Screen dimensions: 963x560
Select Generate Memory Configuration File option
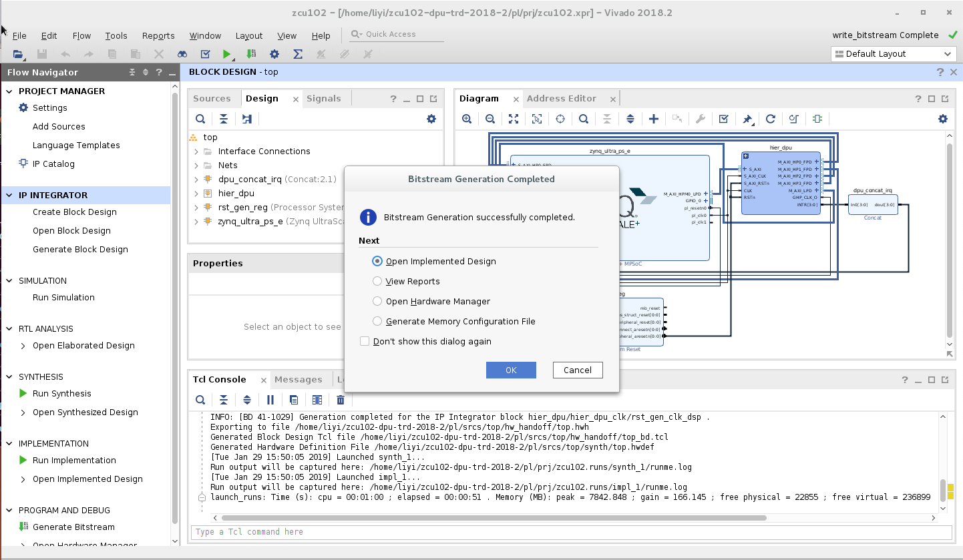(x=377, y=321)
